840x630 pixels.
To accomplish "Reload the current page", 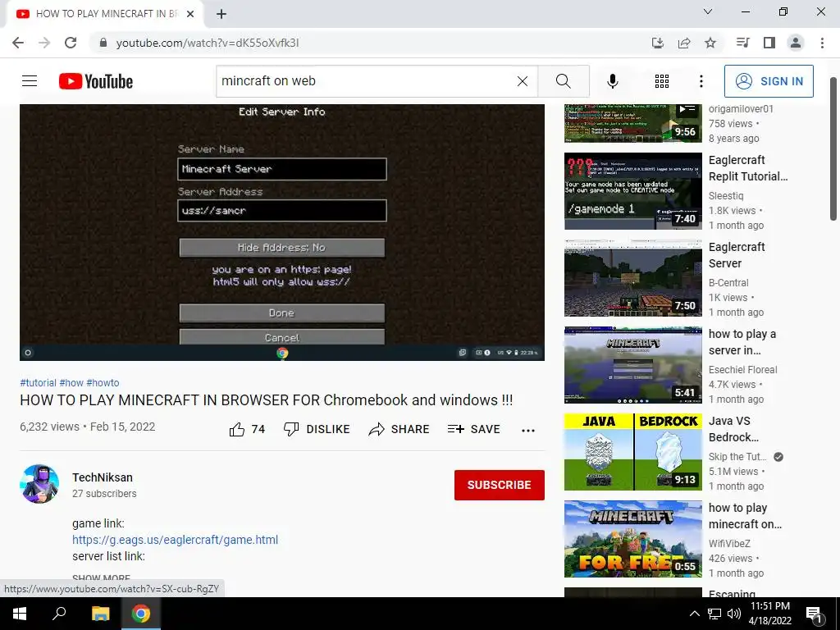I will click(71, 43).
